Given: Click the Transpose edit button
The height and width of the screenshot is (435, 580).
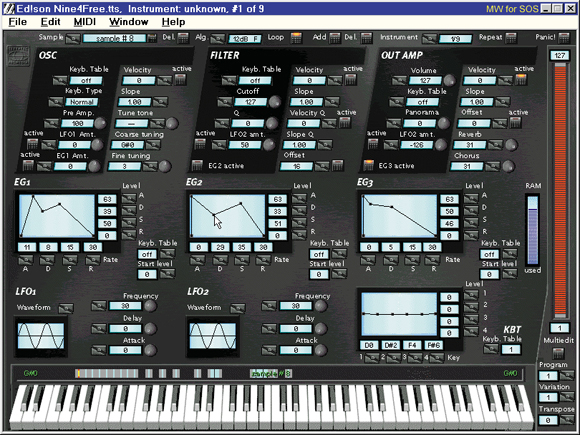Looking at the screenshot, I should coord(567,420).
